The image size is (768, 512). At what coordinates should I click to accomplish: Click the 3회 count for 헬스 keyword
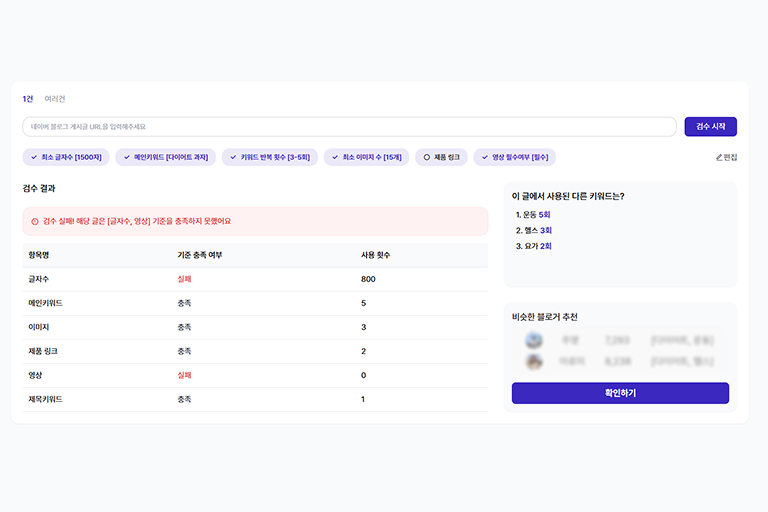pyautogui.click(x=546, y=230)
